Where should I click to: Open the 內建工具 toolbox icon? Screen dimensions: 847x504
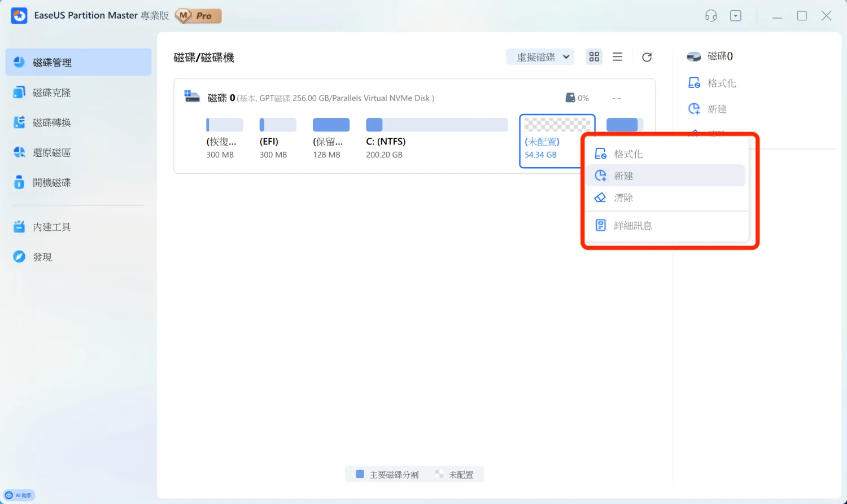pyautogui.click(x=19, y=226)
